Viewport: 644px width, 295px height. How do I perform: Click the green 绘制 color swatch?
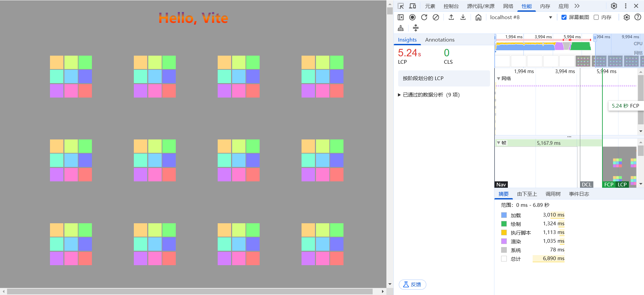click(504, 224)
